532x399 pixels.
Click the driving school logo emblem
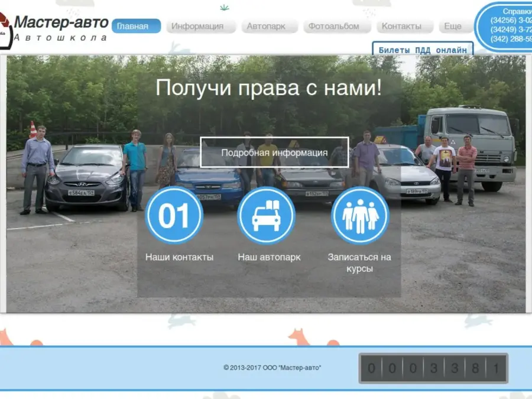(x=5, y=30)
